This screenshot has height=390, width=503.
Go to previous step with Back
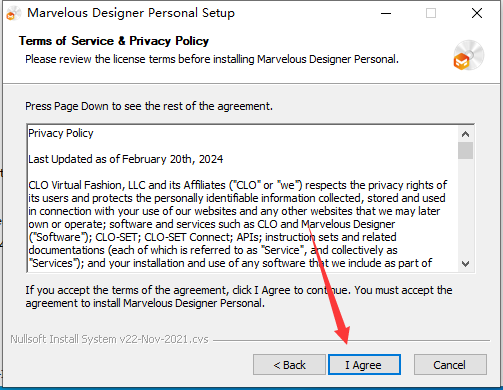coord(289,365)
